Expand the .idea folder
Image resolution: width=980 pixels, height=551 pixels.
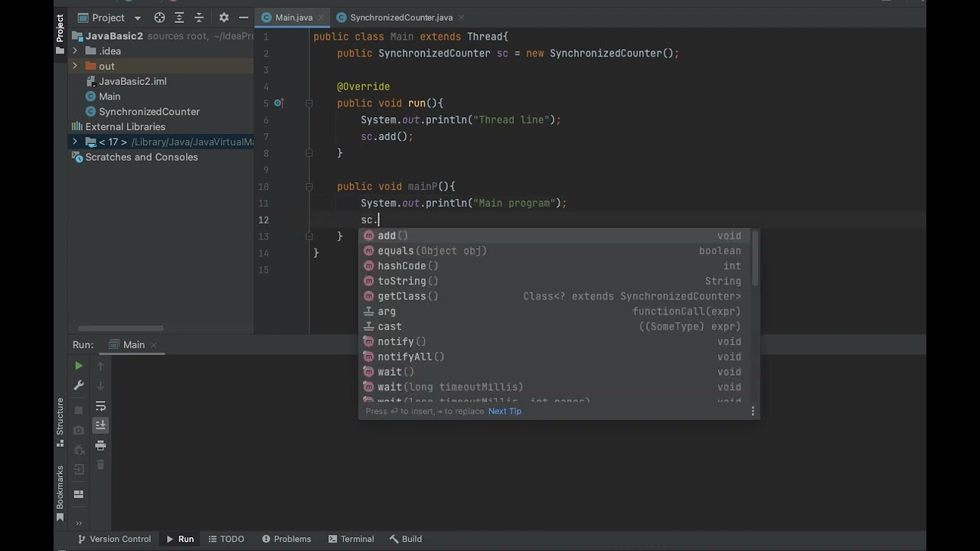pos(75,51)
